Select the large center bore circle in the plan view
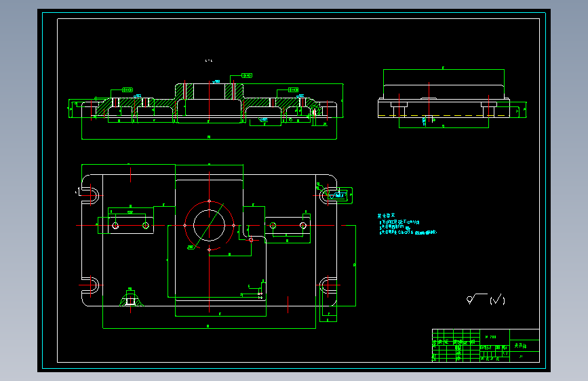This screenshot has height=381, width=588. (x=210, y=225)
